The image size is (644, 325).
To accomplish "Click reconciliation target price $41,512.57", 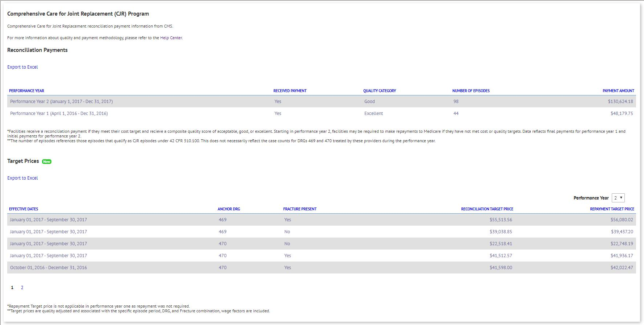I will click(x=501, y=256).
